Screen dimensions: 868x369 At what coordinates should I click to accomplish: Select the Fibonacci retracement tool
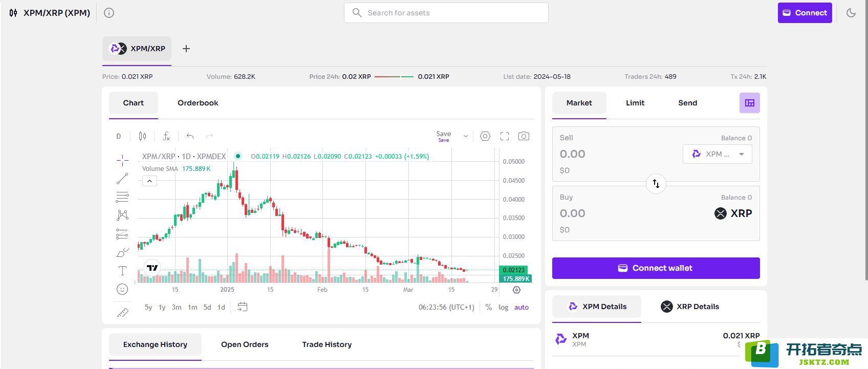[122, 197]
